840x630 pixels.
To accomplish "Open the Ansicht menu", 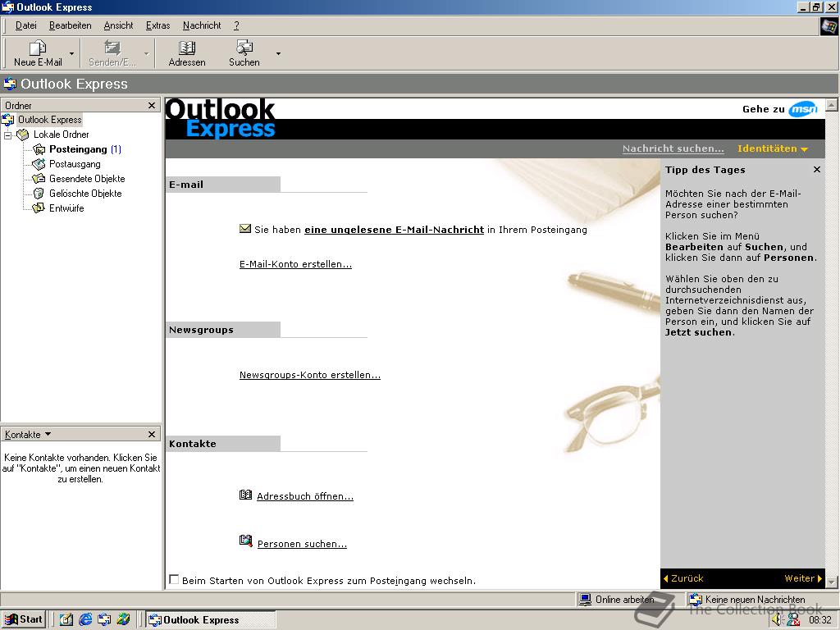I will click(118, 25).
